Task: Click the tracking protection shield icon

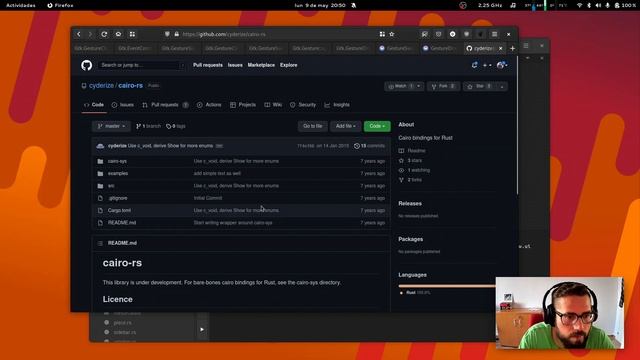Action: tap(167, 34)
